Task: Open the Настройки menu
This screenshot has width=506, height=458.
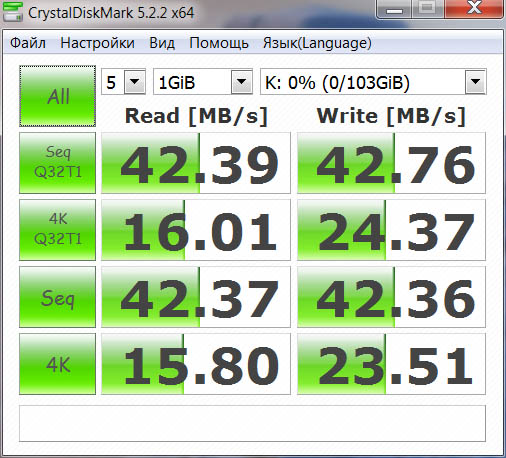Action: tap(97, 43)
